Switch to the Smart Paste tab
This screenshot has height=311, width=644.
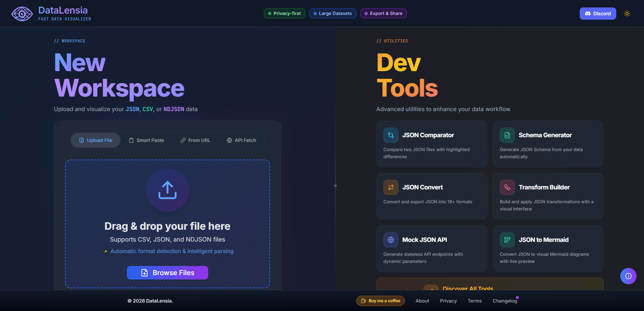coord(147,140)
